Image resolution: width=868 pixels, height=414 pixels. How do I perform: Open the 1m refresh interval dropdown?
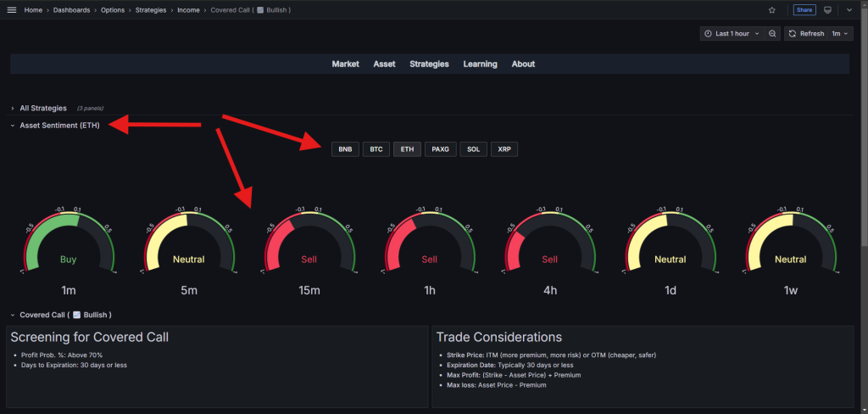pyautogui.click(x=840, y=34)
